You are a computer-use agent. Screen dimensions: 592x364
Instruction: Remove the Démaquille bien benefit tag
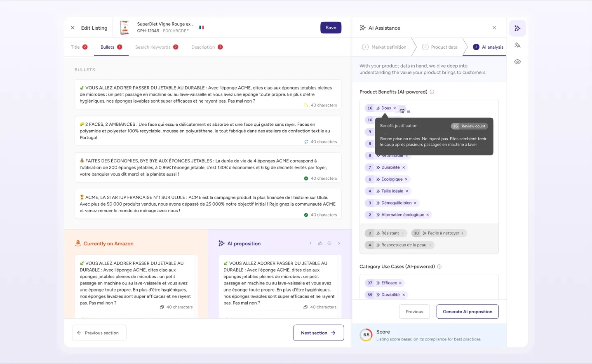pyautogui.click(x=415, y=203)
